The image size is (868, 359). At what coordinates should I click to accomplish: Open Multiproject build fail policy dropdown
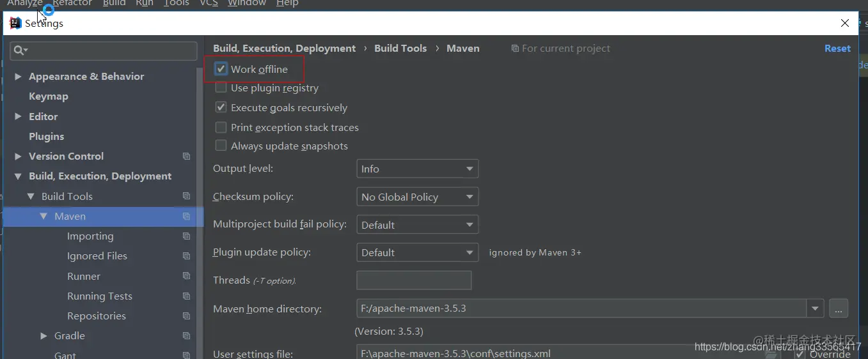coord(417,225)
